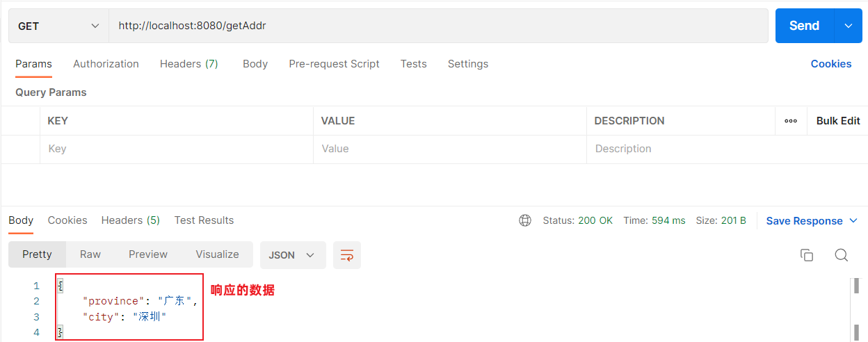Copy the response body with copy icon
This screenshot has width=868, height=342.
pos(807,255)
